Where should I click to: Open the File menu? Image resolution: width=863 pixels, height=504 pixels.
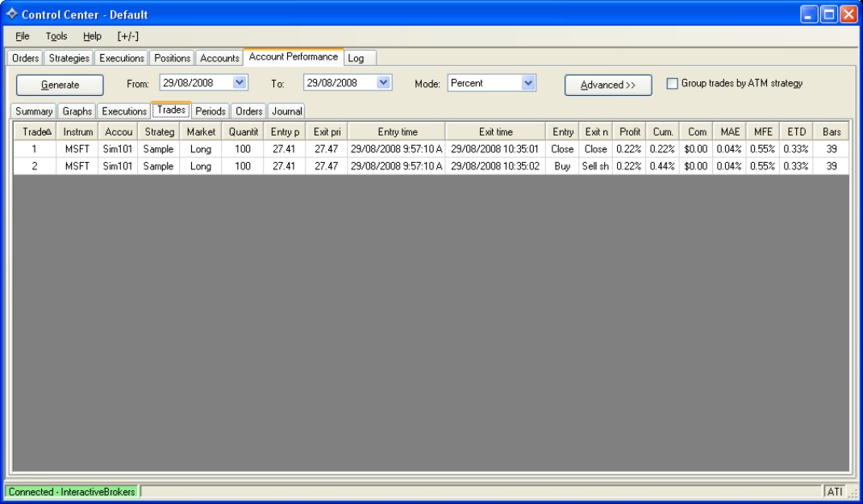pos(23,36)
